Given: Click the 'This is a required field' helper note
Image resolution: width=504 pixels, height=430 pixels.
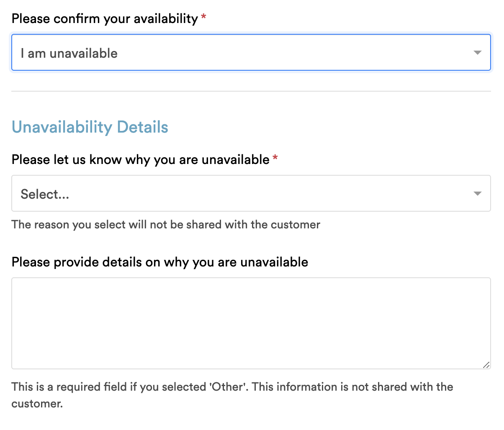Looking at the screenshot, I should [x=232, y=395].
